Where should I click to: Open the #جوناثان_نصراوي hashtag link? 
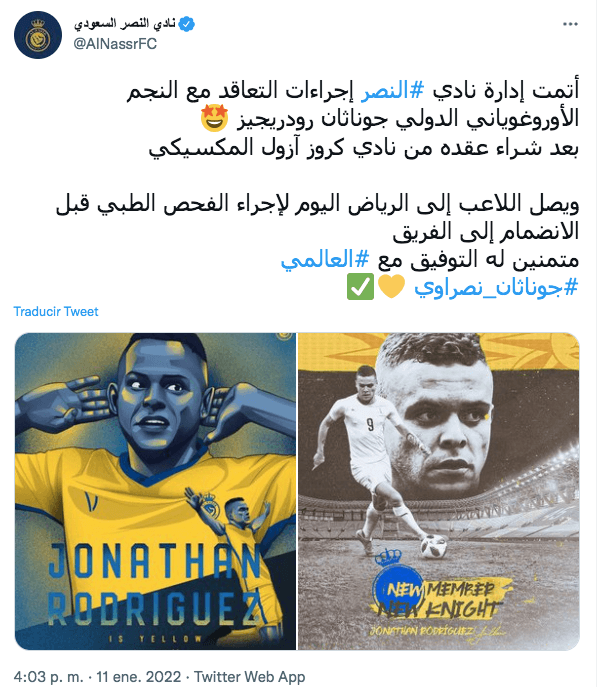497,288
